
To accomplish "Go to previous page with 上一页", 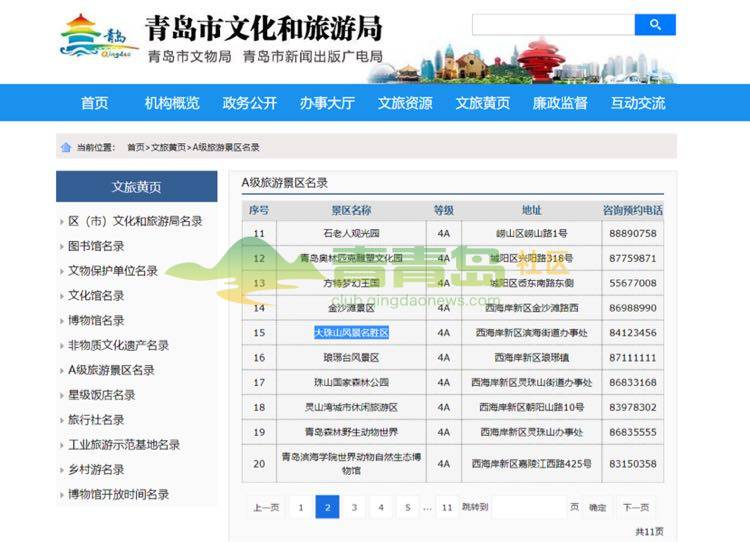I will (x=266, y=507).
